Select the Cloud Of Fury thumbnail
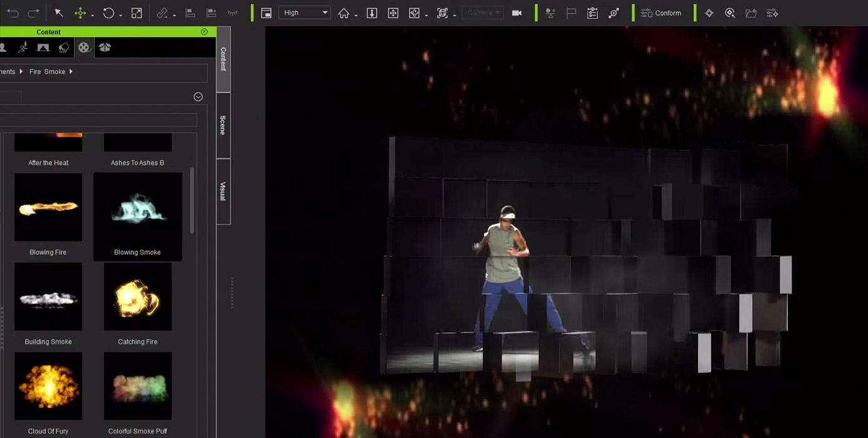The width and height of the screenshot is (868, 438). tap(48, 386)
